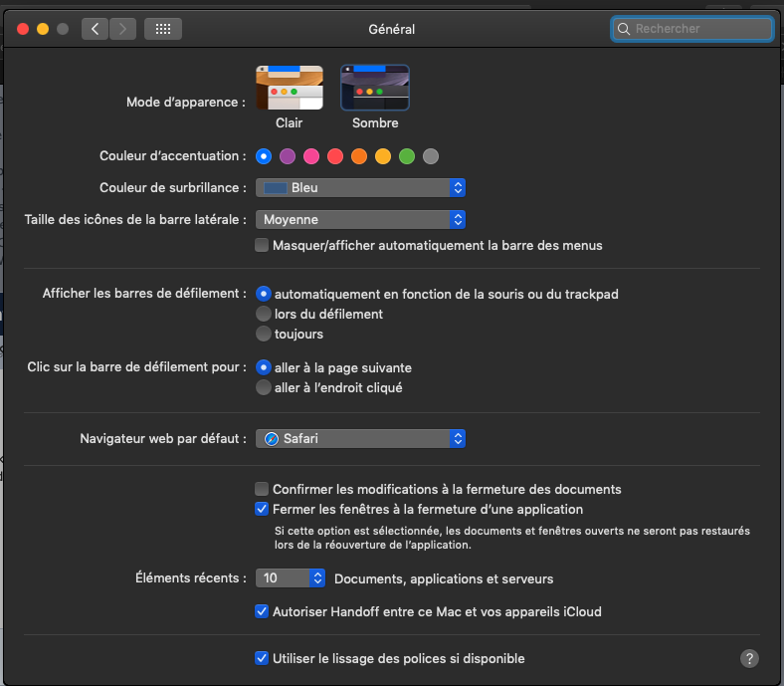The width and height of the screenshot is (784, 686).
Task: Choose the blue accent color
Action: pyautogui.click(x=264, y=156)
